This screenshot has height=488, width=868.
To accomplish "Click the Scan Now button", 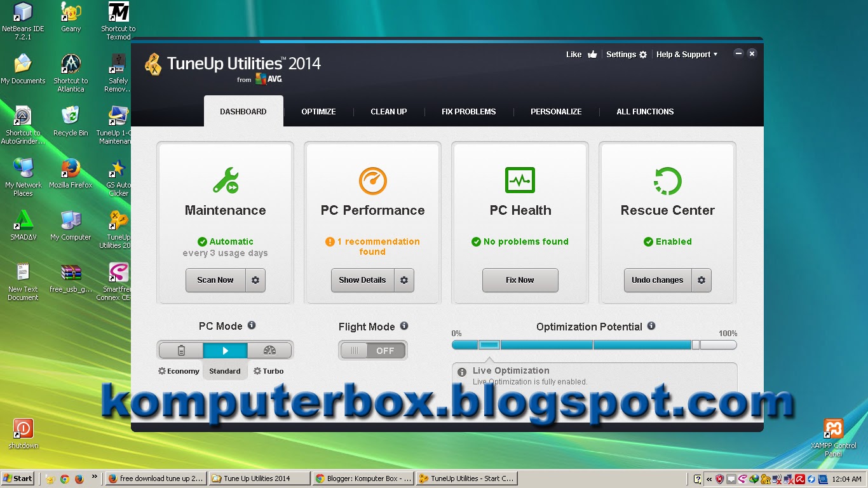I will tap(215, 280).
